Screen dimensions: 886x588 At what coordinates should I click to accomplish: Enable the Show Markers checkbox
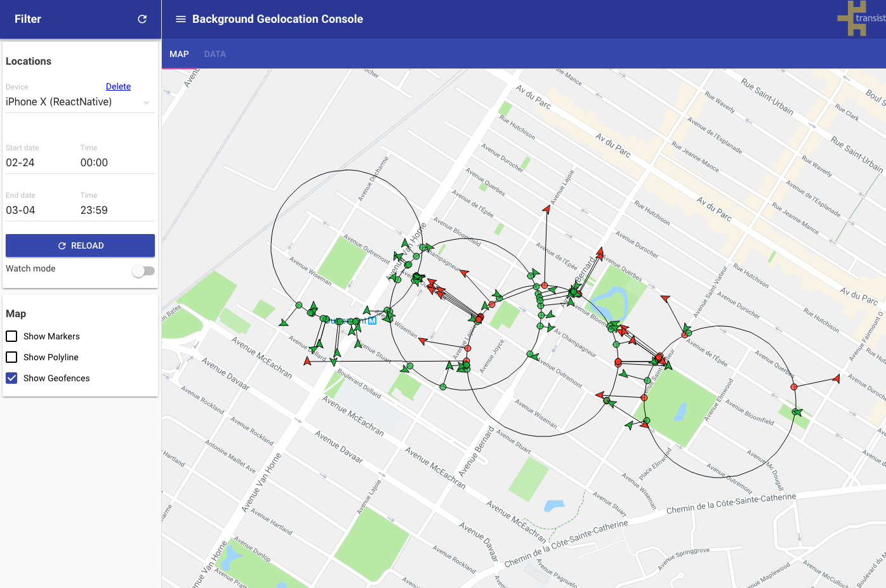[11, 336]
